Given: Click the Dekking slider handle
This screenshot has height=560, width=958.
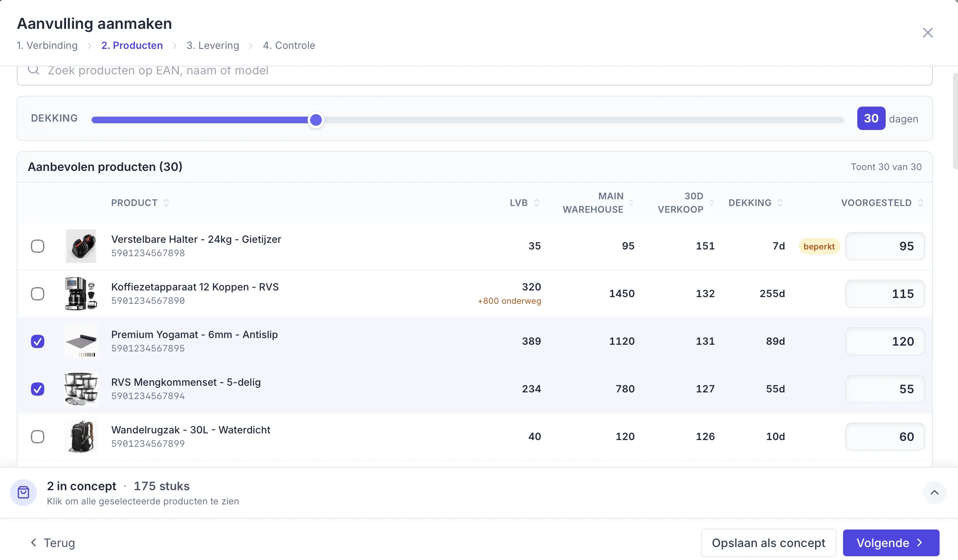Looking at the screenshot, I should coord(316,120).
